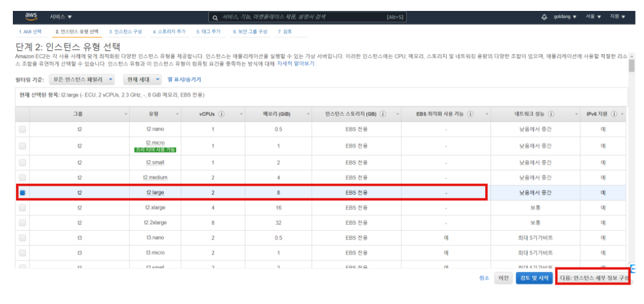Click the 열 표시/숨기기 link
The height and width of the screenshot is (304, 644).
[x=184, y=79]
